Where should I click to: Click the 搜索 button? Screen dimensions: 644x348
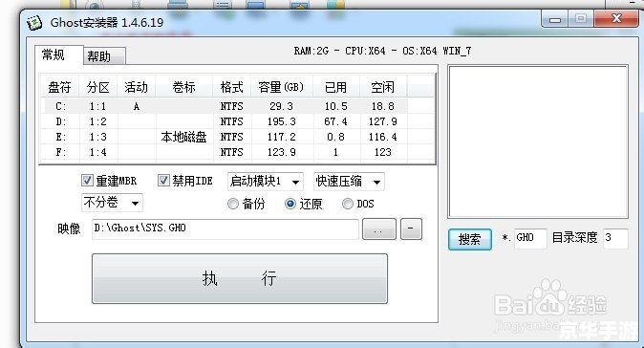tap(469, 239)
